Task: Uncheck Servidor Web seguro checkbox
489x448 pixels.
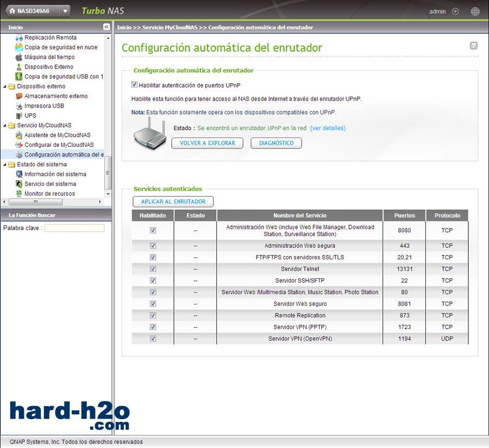Action: (153, 303)
